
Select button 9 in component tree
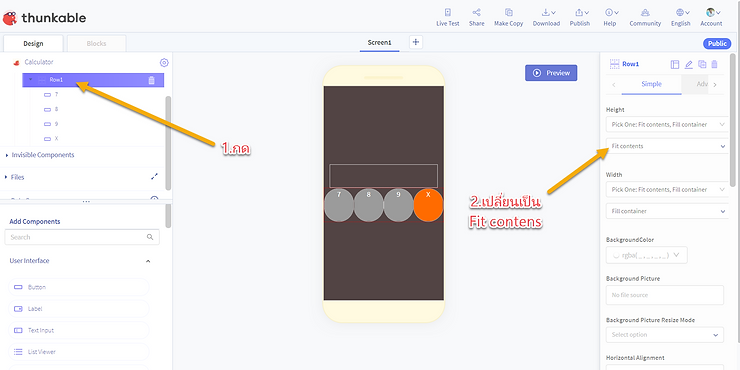[56, 124]
